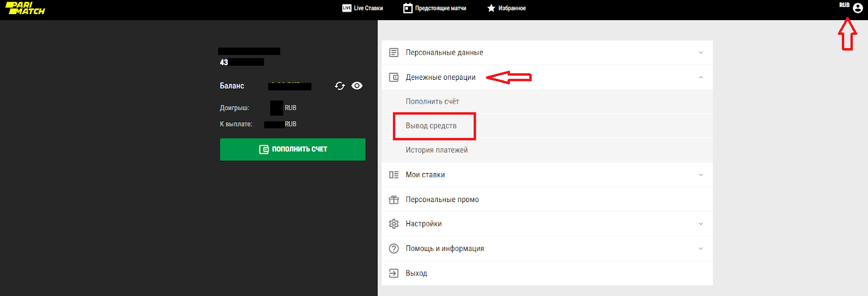This screenshot has height=296, width=868.
Task: Expand Помощь и информация chevron
Action: pyautogui.click(x=700, y=248)
